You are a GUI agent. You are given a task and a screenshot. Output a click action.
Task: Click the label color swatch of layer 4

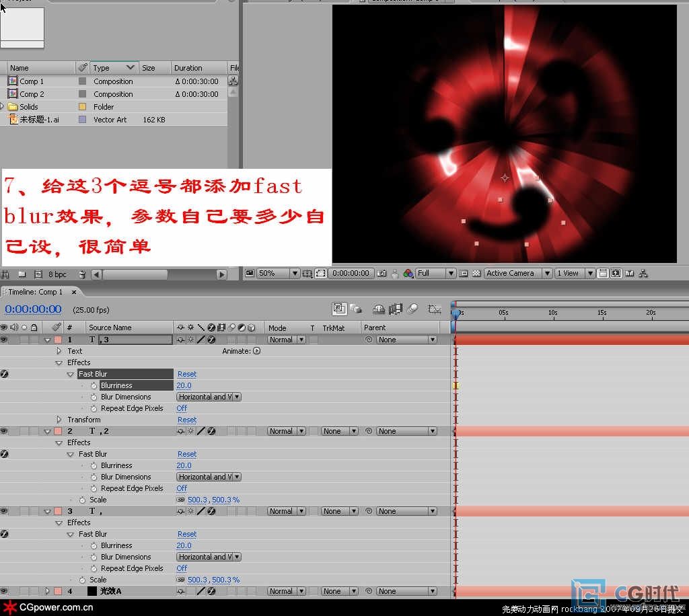pos(57,591)
